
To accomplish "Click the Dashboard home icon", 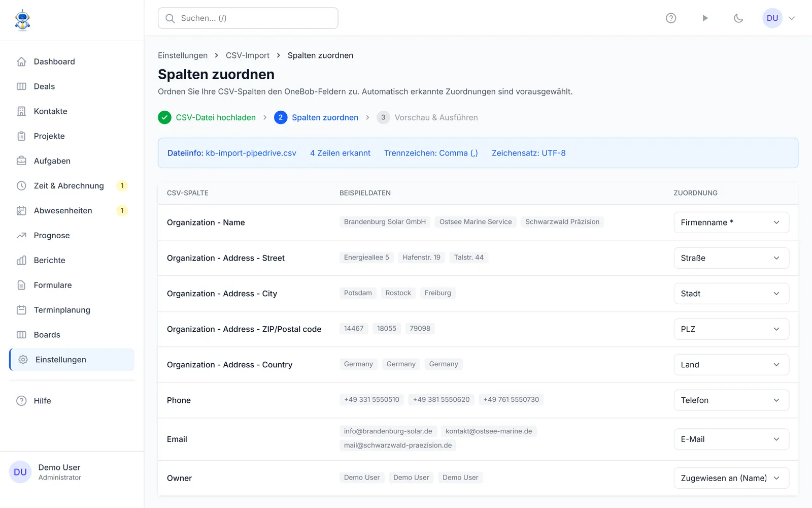I will (x=21, y=61).
